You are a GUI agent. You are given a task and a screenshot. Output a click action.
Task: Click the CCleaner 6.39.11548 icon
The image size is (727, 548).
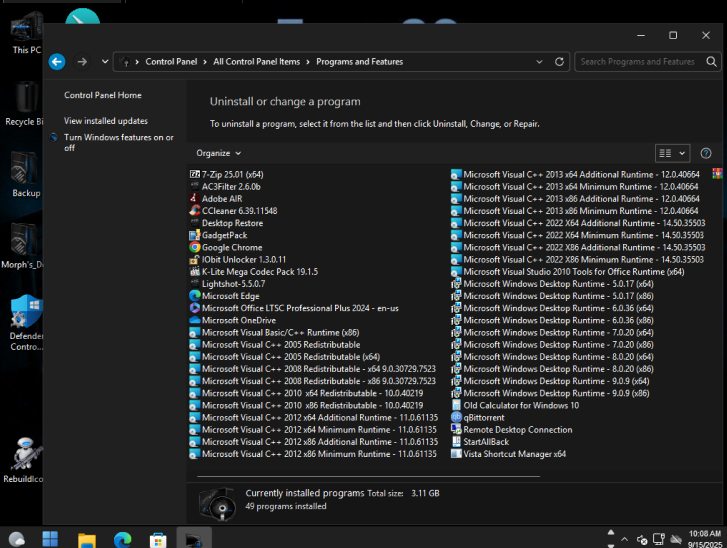pos(195,210)
